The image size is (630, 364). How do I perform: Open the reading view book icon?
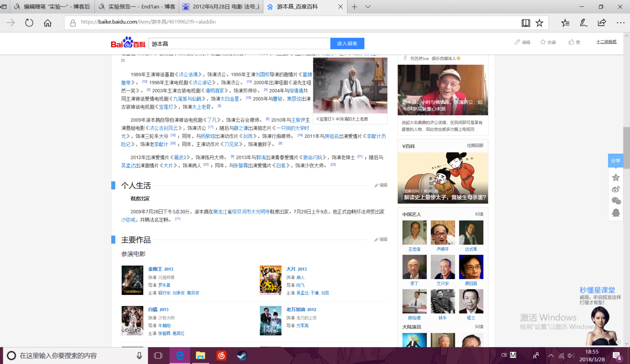525,23
